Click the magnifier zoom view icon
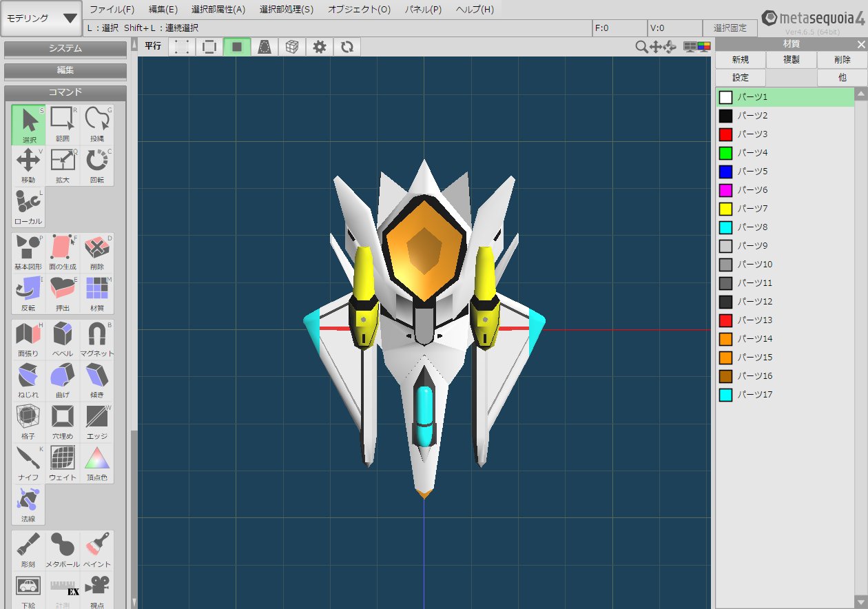 [x=641, y=47]
